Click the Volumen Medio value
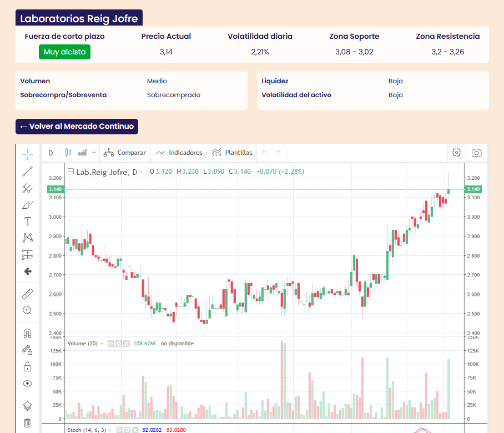Image resolution: width=504 pixels, height=433 pixels. [x=157, y=81]
